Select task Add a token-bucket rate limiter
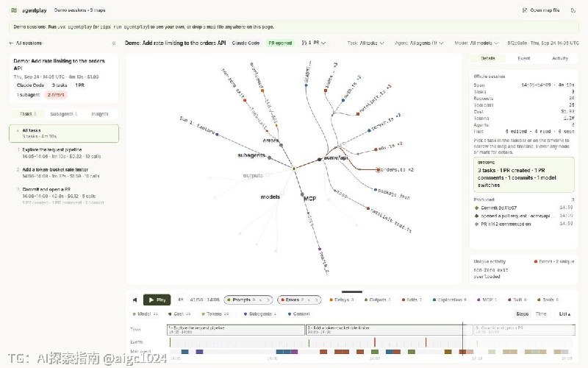The height and width of the screenshot is (368, 588). 64,173
